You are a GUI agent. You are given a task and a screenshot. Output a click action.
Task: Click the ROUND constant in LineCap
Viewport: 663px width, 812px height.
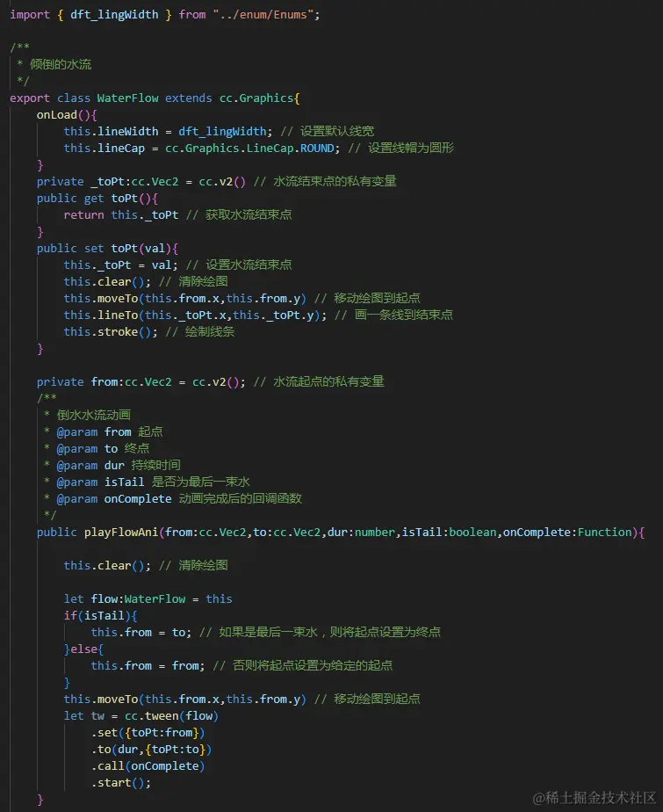[x=317, y=149]
